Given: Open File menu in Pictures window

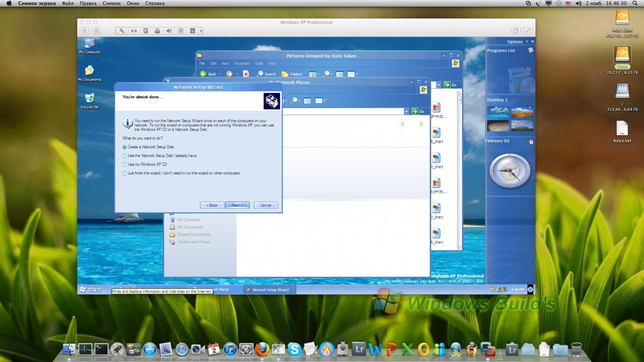Looking at the screenshot, I should 202,64.
